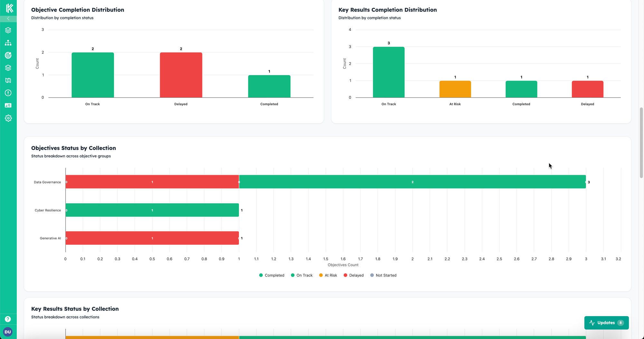Click the green Data Governance bar
Viewport: 644px width, 339px height.
pos(412,182)
